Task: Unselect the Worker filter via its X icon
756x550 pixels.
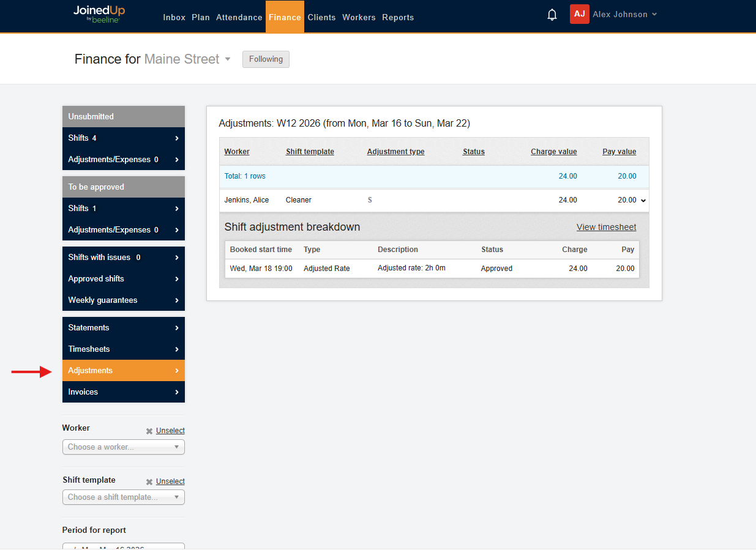Action: pos(148,431)
